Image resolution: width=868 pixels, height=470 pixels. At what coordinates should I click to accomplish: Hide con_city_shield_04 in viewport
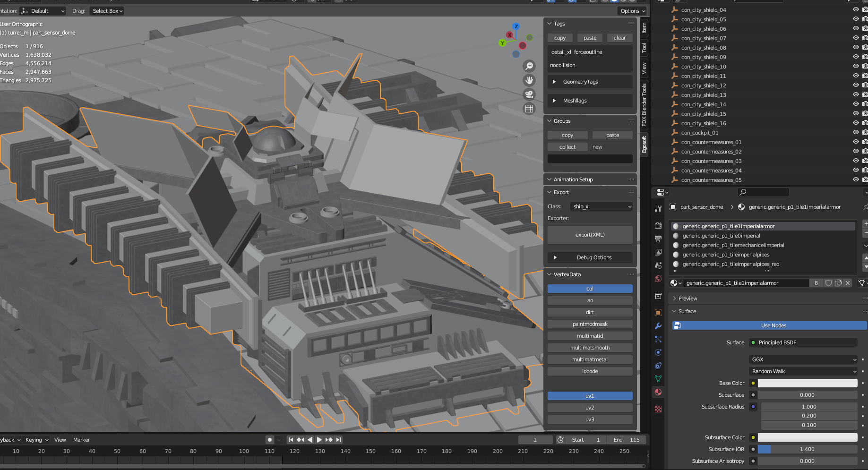pyautogui.click(x=856, y=10)
